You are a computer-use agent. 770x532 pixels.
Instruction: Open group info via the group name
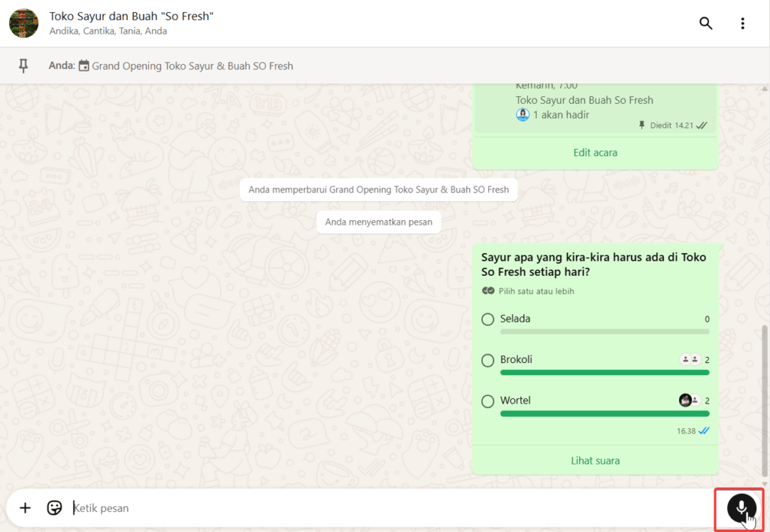coord(132,16)
